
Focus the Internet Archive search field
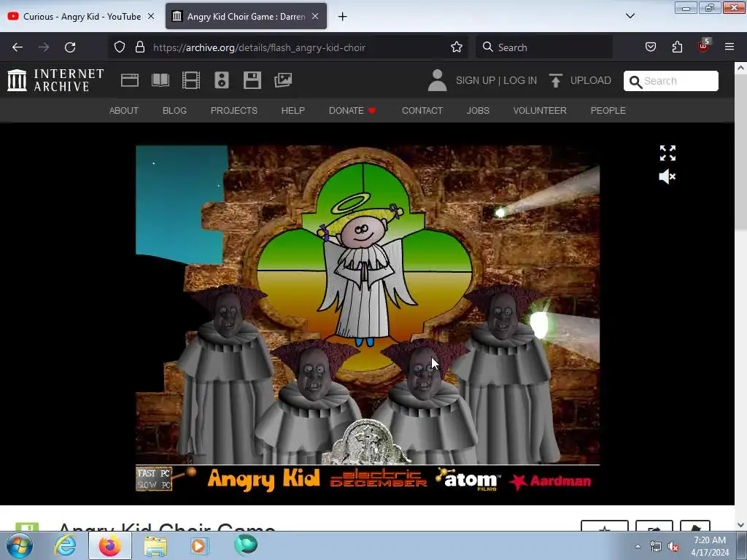point(671,81)
